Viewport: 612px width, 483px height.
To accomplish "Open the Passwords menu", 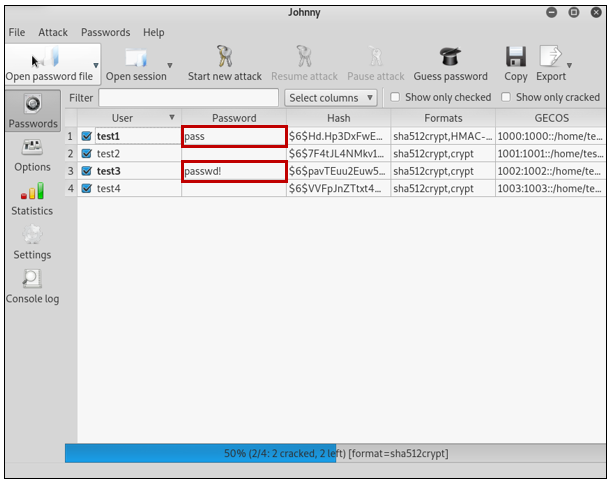I will pos(105,32).
